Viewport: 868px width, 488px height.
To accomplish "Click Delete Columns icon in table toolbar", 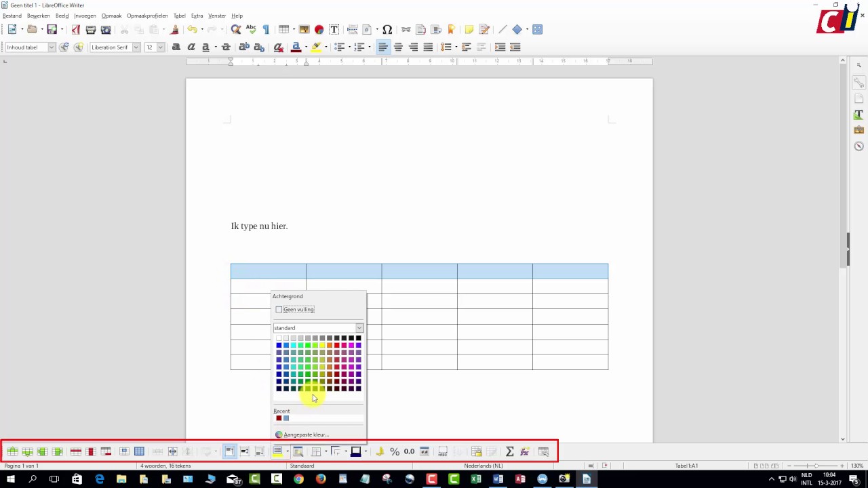I will click(91, 451).
